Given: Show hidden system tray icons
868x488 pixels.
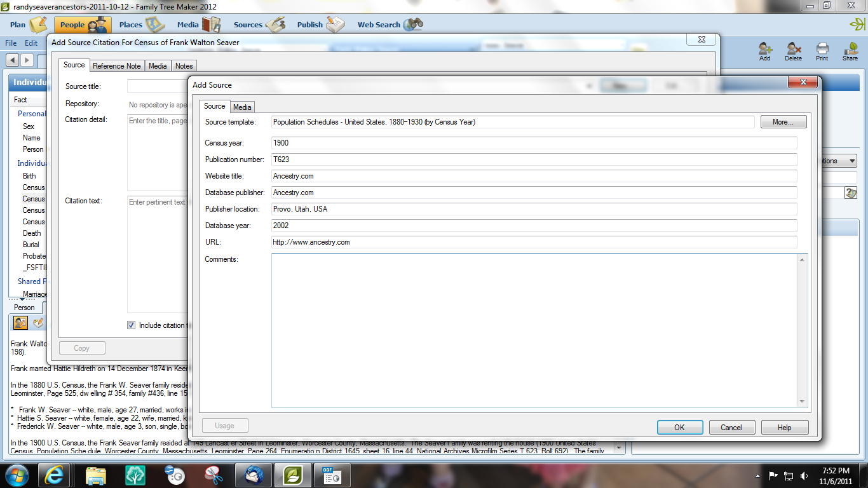Looking at the screenshot, I should tap(757, 475).
